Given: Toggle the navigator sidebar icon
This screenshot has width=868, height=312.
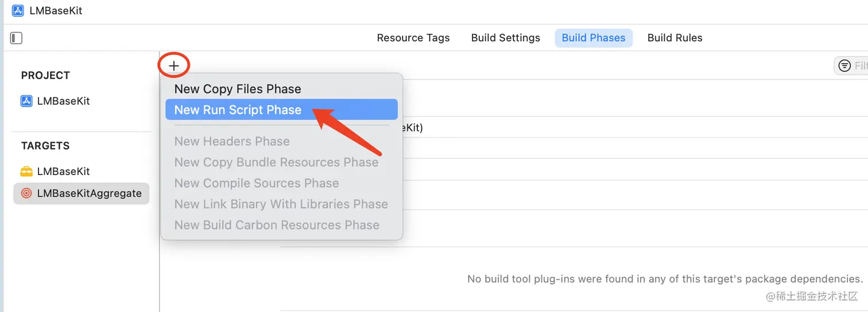Looking at the screenshot, I should 17,38.
